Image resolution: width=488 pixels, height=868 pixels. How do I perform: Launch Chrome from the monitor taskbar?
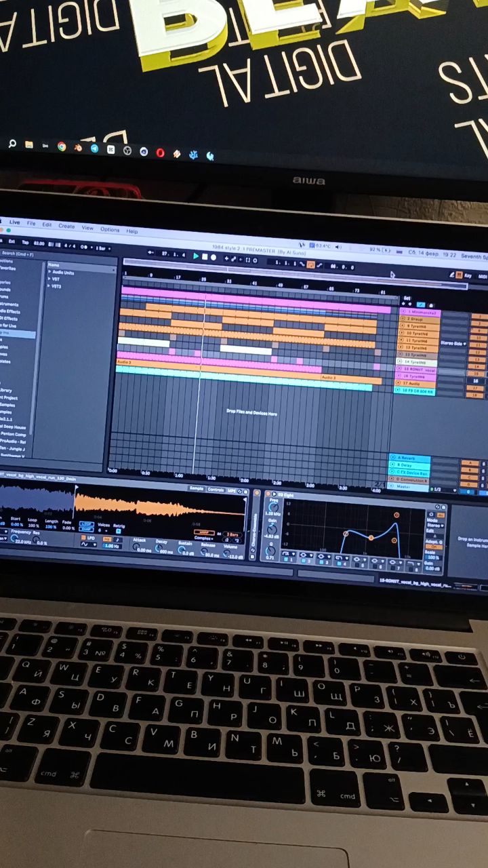[x=62, y=146]
